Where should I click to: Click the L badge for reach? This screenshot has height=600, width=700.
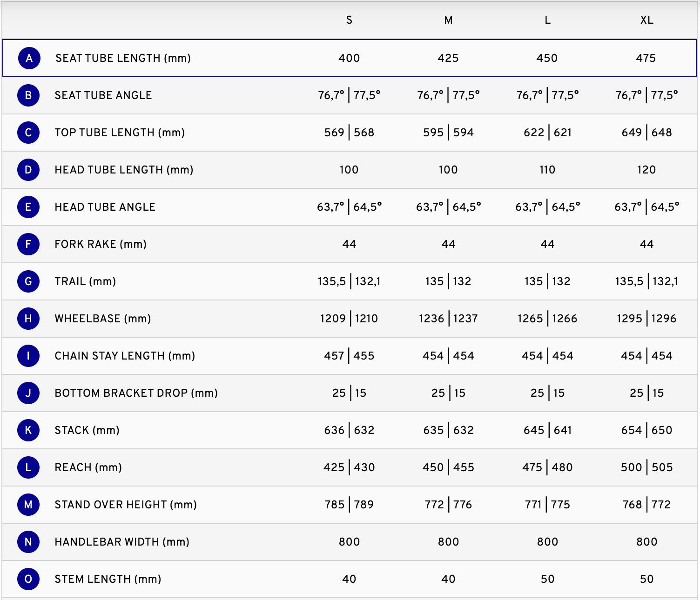point(28,467)
